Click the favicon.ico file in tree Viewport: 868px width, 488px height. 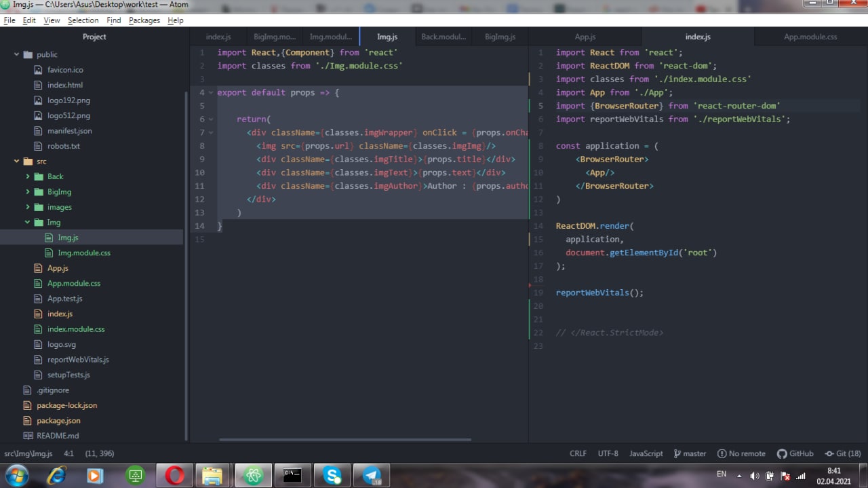(65, 70)
